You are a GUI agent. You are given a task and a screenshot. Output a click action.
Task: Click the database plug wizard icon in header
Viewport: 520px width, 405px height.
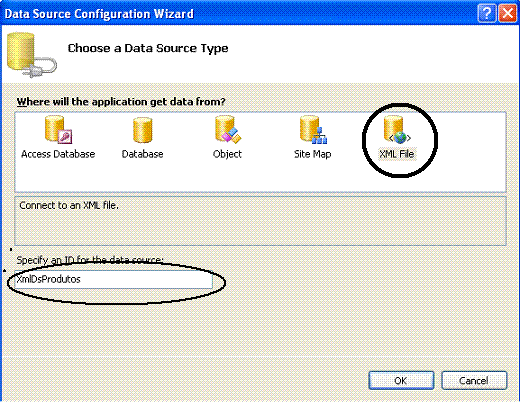(x=32, y=55)
